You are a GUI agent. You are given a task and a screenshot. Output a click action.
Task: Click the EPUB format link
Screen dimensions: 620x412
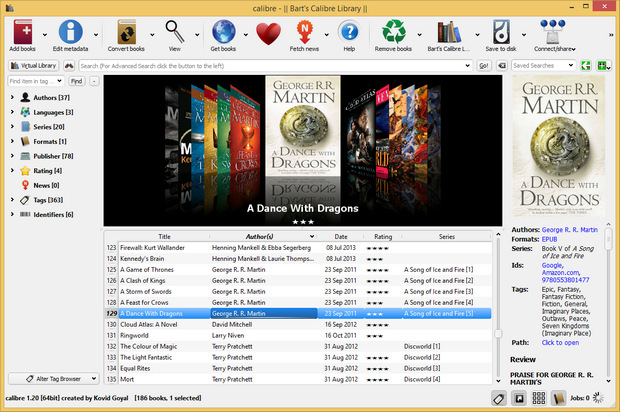point(549,239)
